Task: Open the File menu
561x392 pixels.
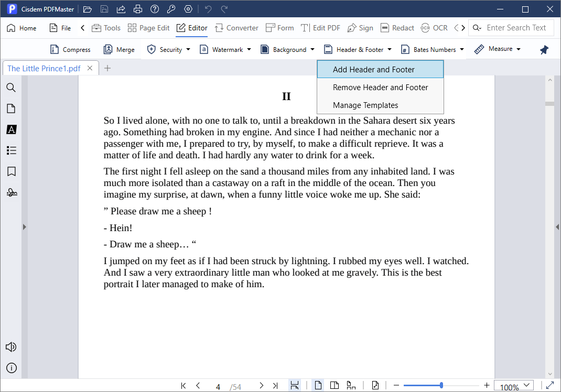Action: (60, 28)
